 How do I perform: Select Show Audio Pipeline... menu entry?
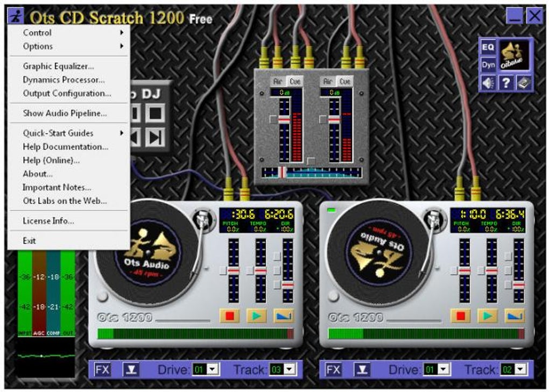[x=69, y=113]
